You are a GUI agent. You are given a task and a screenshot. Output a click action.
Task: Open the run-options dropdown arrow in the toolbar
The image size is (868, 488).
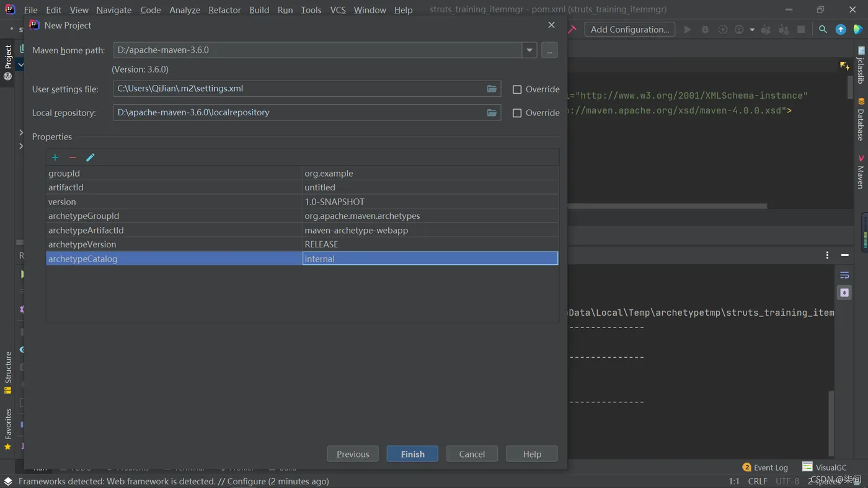coord(752,29)
